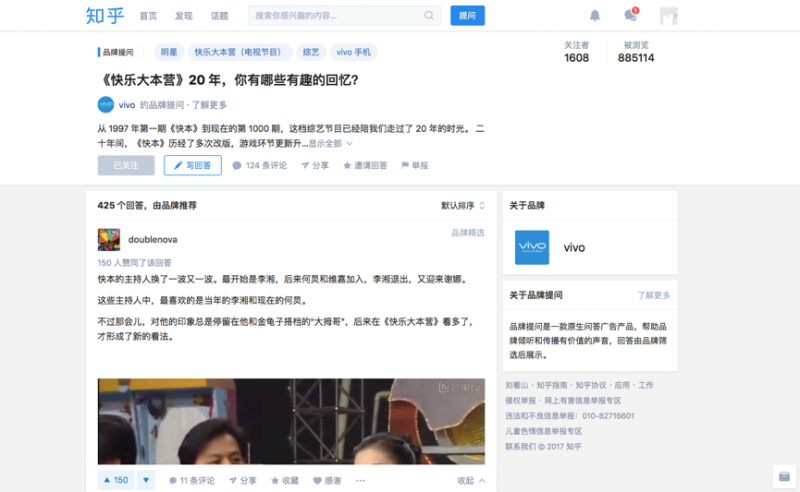Click 写回答 write answer button
The height and width of the screenshot is (492, 800).
click(193, 165)
